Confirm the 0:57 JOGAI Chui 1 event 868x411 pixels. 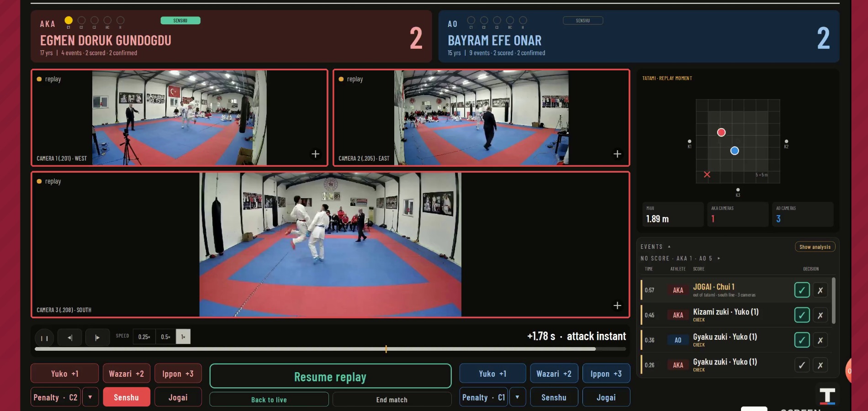tap(802, 290)
